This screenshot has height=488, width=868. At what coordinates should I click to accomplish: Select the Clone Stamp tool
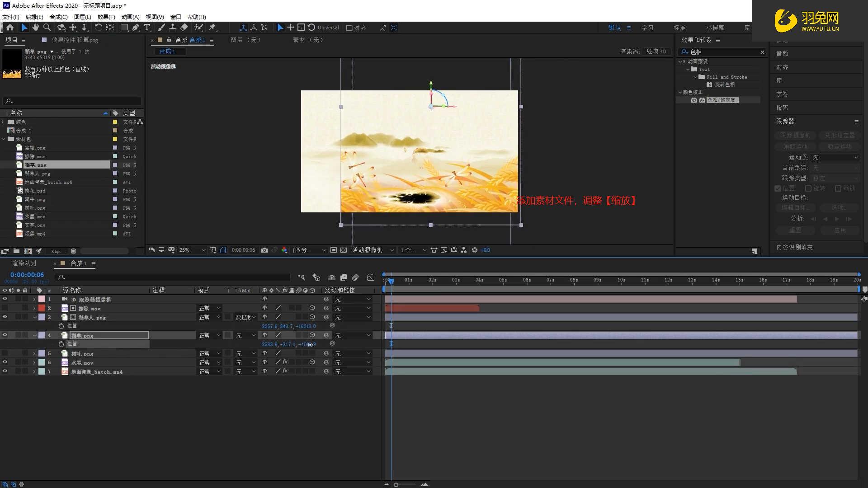coord(172,28)
